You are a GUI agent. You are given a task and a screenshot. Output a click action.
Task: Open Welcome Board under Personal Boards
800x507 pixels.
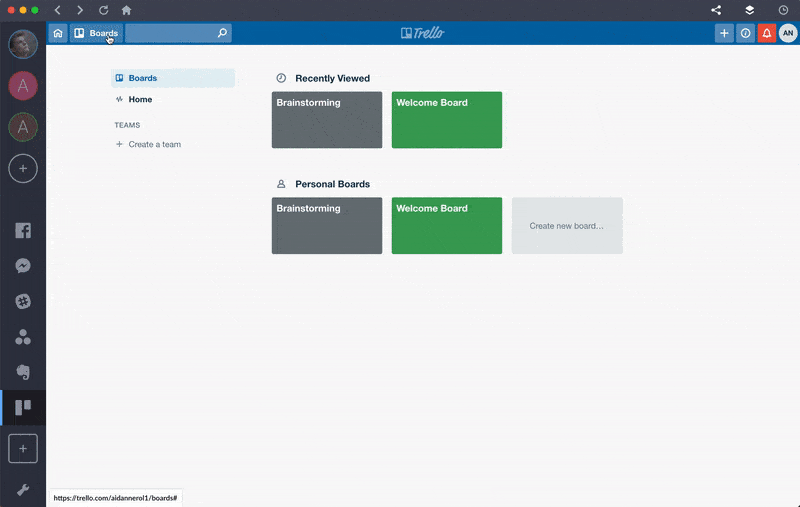click(447, 225)
